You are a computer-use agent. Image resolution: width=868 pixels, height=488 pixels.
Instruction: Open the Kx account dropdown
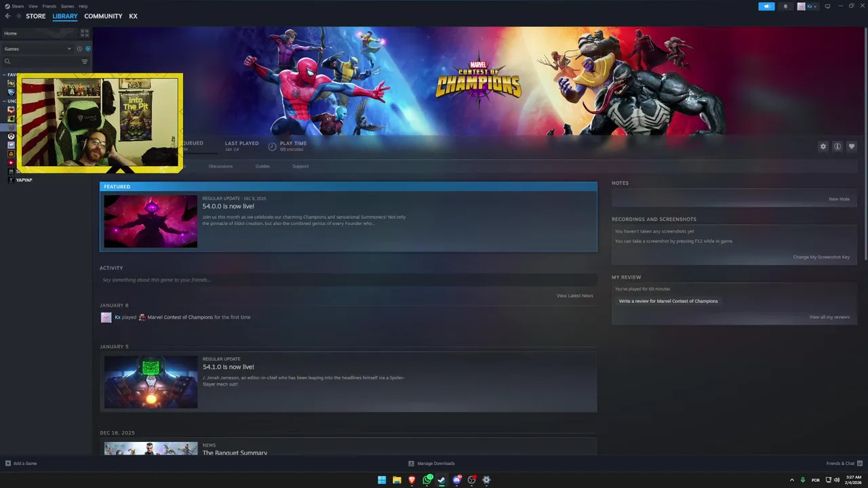(807, 6)
